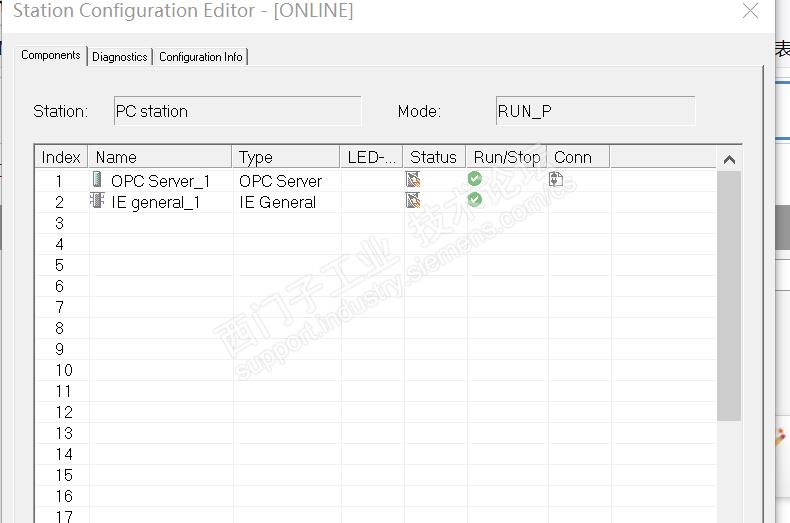Screen dimensions: 790x523
Task: Click the Status column header
Action: [x=434, y=157]
